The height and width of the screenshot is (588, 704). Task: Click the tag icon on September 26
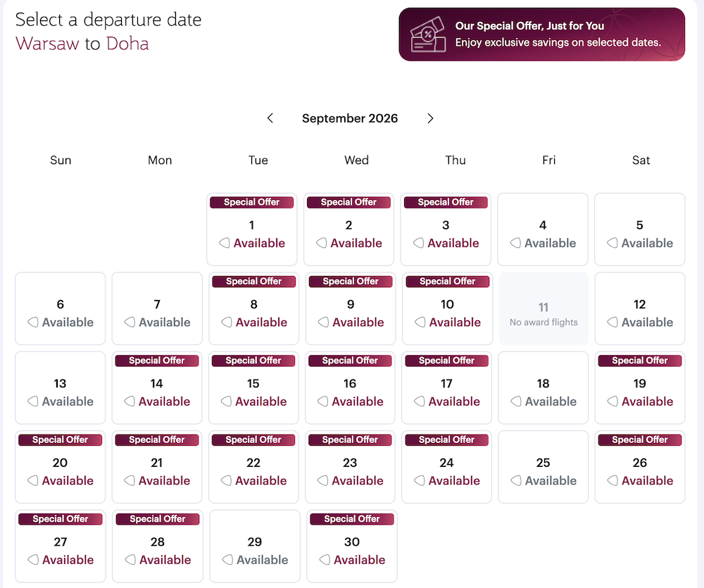(x=612, y=481)
